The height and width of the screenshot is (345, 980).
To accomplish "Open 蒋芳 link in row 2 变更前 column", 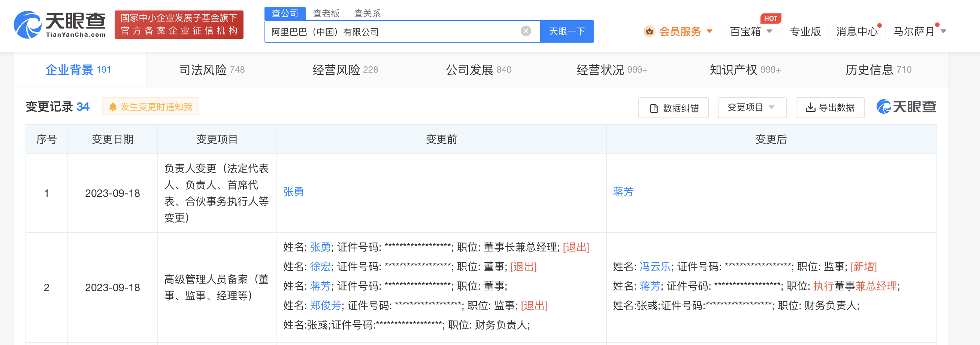I will pyautogui.click(x=320, y=286).
